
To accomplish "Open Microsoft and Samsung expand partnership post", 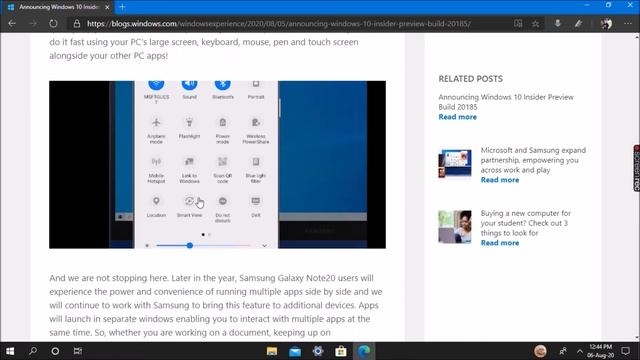I will 533,160.
